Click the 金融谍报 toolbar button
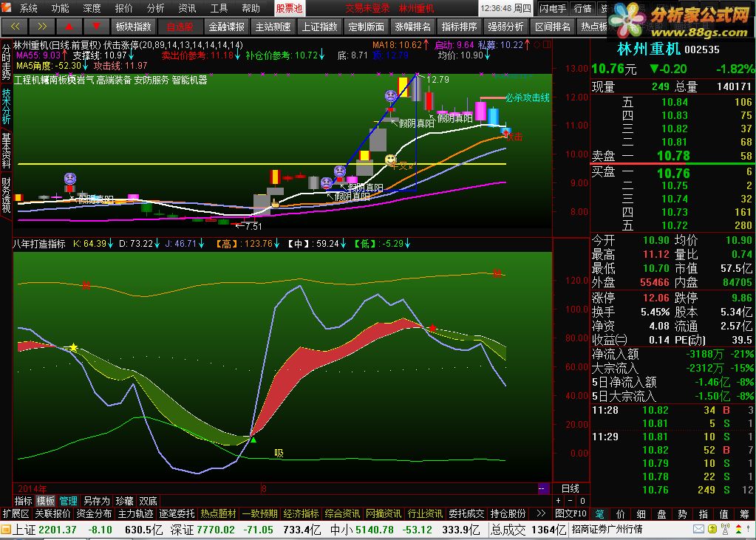756x540 pixels. pyautogui.click(x=227, y=27)
